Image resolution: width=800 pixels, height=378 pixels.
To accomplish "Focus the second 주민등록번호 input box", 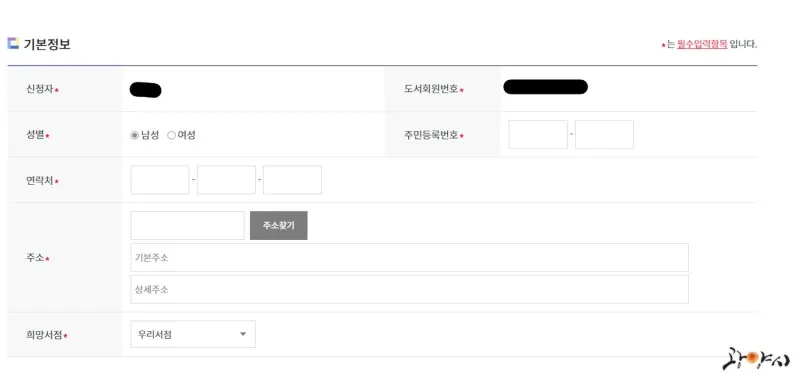I will [605, 135].
